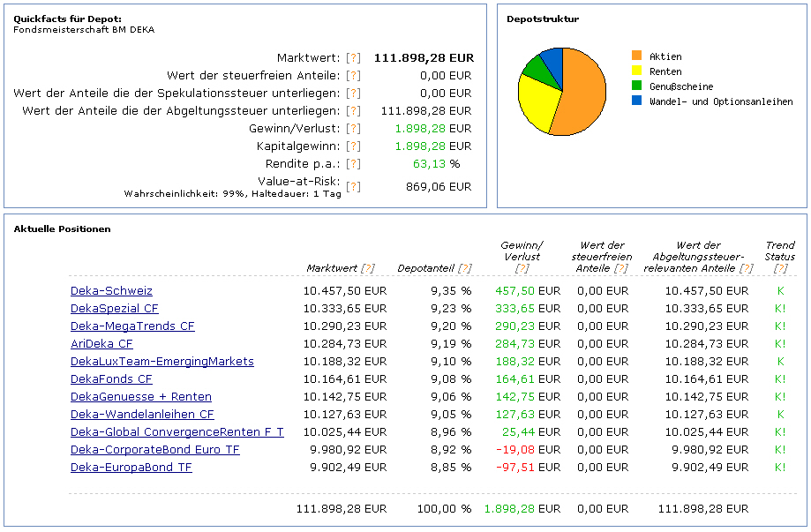This screenshot has width=811, height=532.
Task: Open help for Abgeltungssteuer quickfact row
Action: point(353,111)
